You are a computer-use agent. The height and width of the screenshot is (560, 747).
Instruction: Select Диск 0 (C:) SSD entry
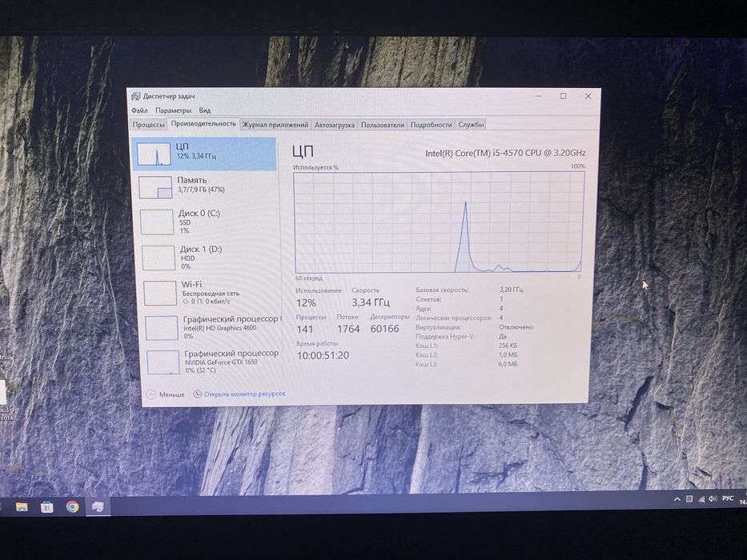pos(208,222)
